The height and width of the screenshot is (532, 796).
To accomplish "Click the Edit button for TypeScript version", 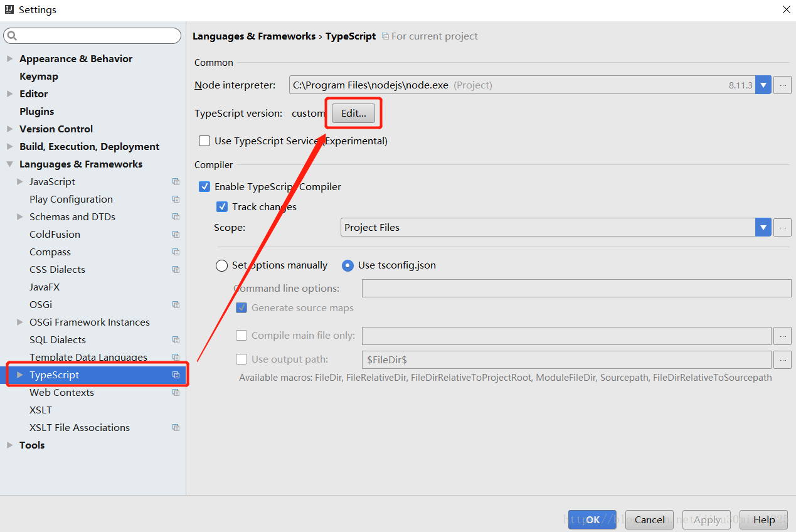I will click(353, 113).
